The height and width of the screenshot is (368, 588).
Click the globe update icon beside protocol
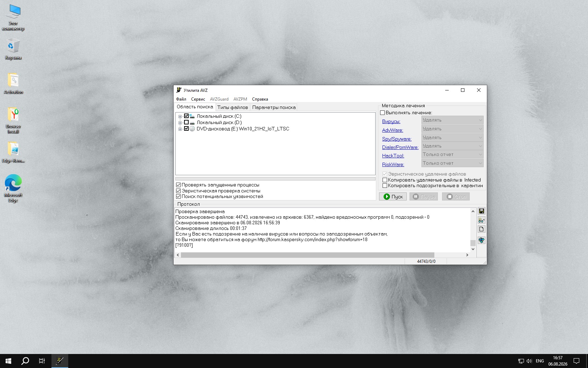click(482, 240)
